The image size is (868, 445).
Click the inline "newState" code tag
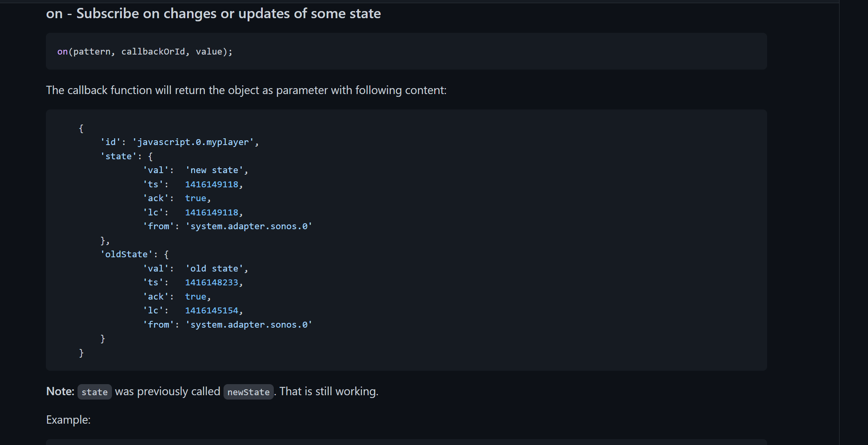pos(248,392)
